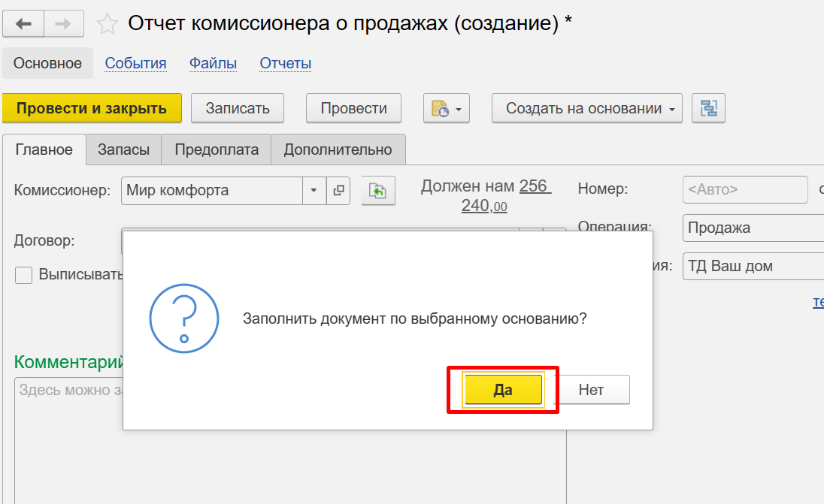Add document to favorites with star icon
Image resolution: width=824 pixels, height=504 pixels.
[x=108, y=25]
